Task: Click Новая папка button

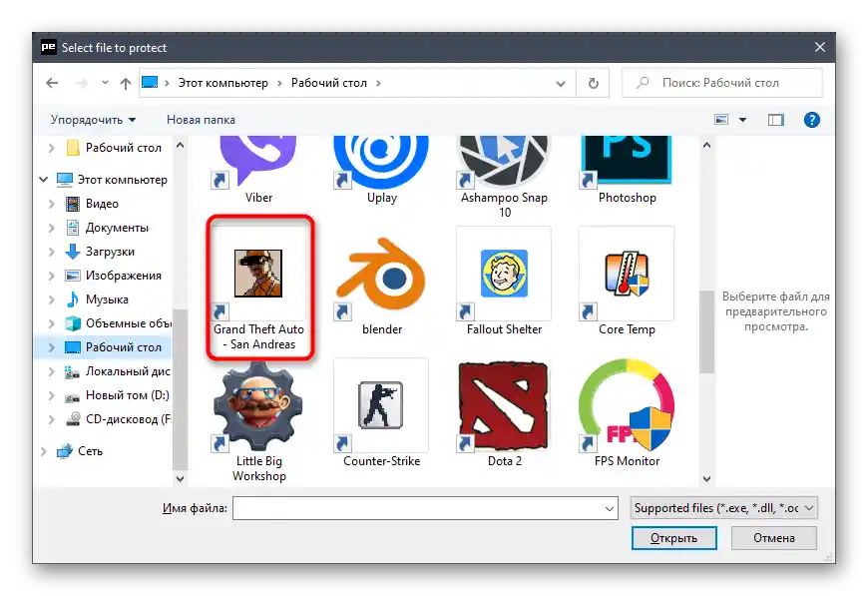Action: (x=201, y=120)
